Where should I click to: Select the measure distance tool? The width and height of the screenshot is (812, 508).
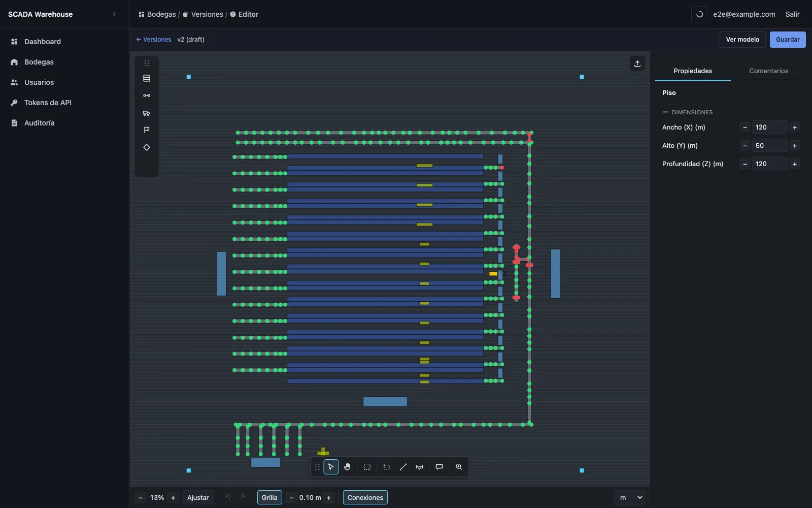[419, 467]
